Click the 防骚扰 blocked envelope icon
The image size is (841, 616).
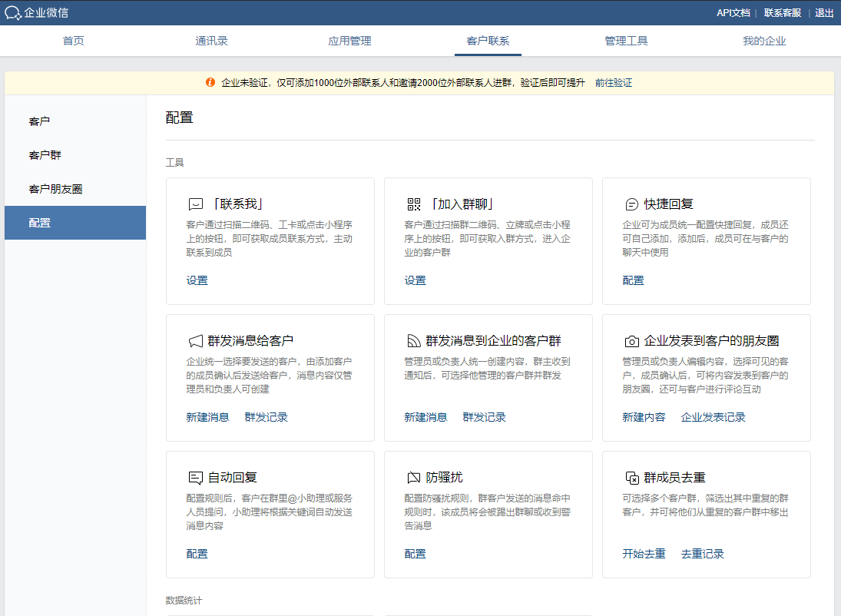pyautogui.click(x=414, y=478)
